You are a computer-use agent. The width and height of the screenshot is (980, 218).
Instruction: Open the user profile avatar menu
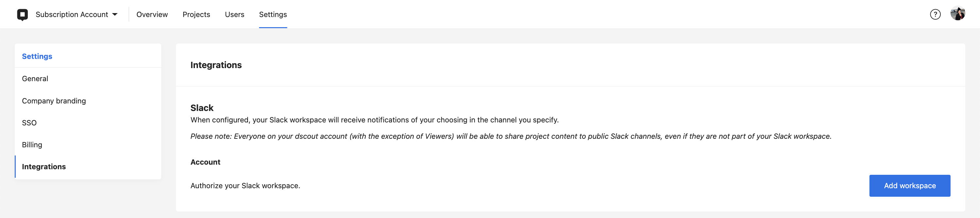click(x=957, y=14)
